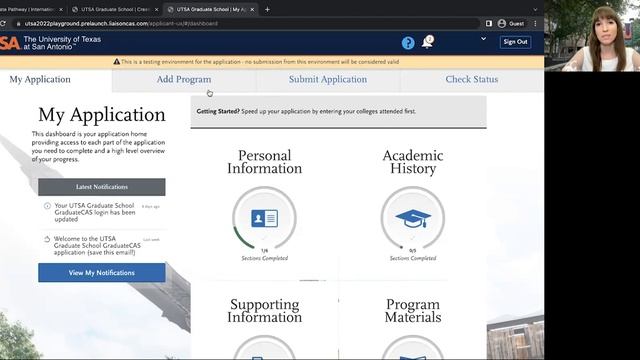The image size is (640, 360).
Task: Click the clock icon beside login updated notification
Action: click(47, 206)
